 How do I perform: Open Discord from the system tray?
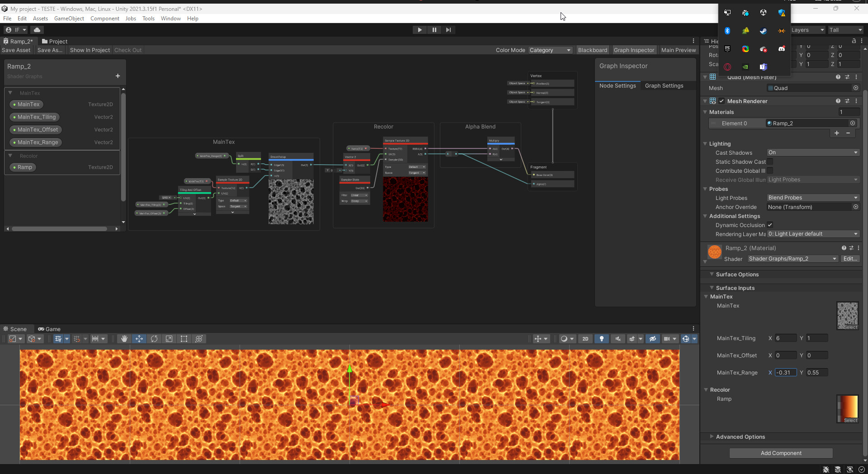(782, 49)
